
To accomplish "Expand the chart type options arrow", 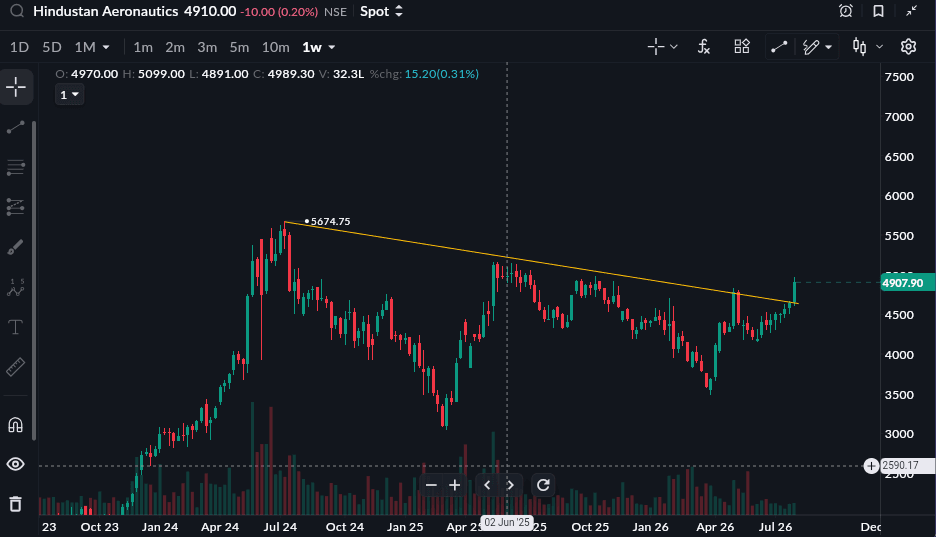I will (x=879, y=47).
